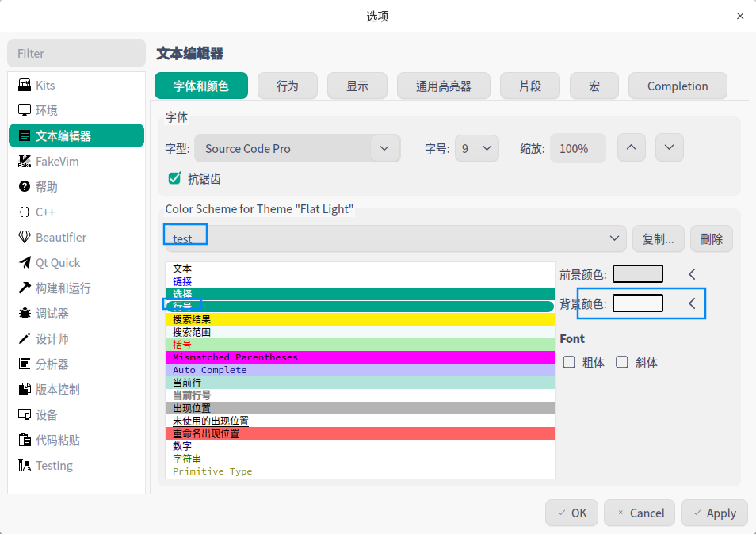
Task: Expand the test color scheme dropdown
Action: click(x=395, y=238)
